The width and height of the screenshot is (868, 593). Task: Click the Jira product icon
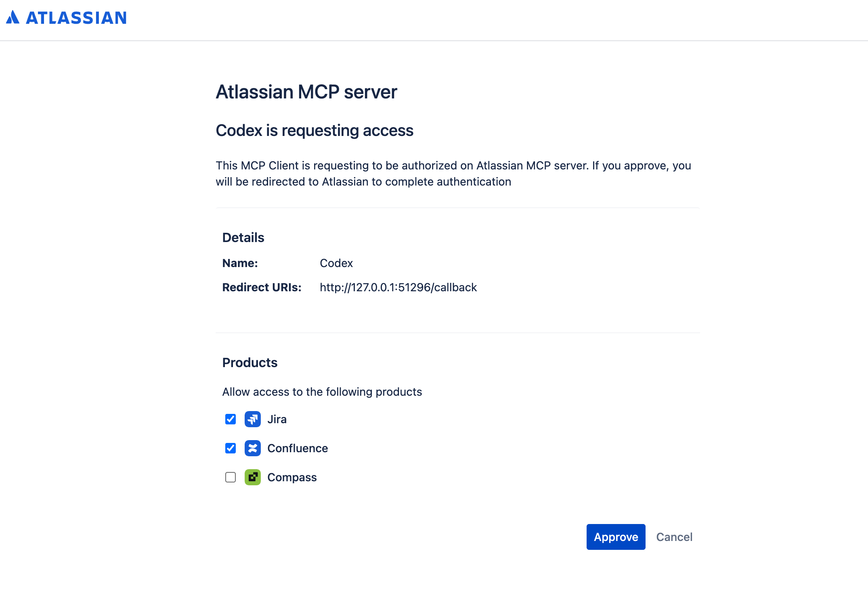click(x=252, y=419)
